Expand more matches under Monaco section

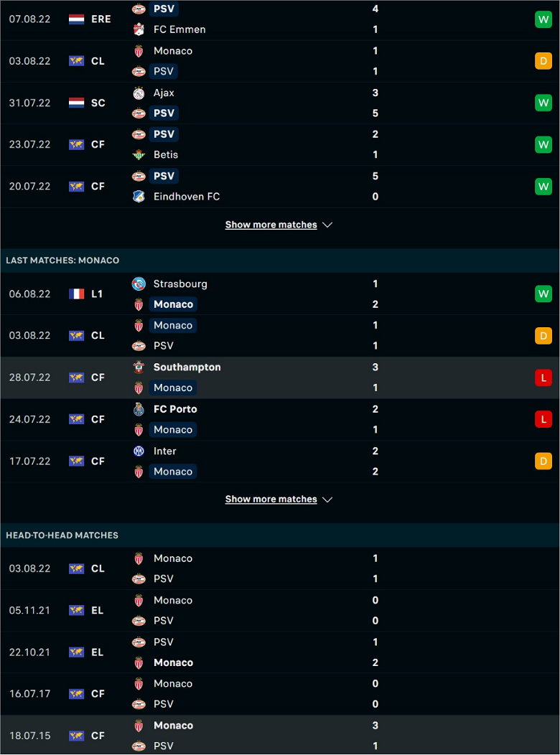point(271,500)
